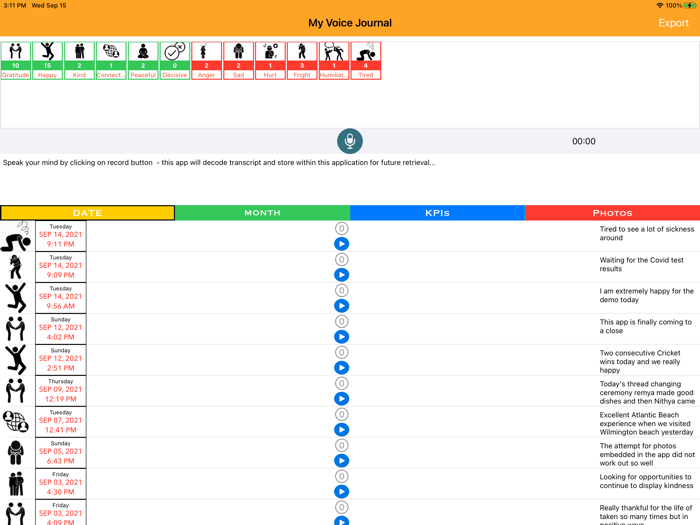The height and width of the screenshot is (525, 700).
Task: Tap tired icon on Sep 14 9:11 PM row
Action: click(16, 236)
